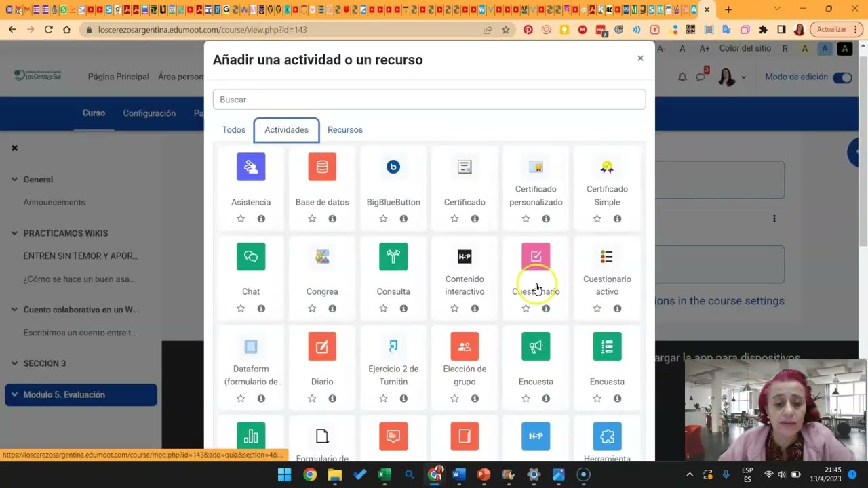The image size is (868, 488).
Task: Open Google Chrome from the taskbar
Action: [x=309, y=474]
